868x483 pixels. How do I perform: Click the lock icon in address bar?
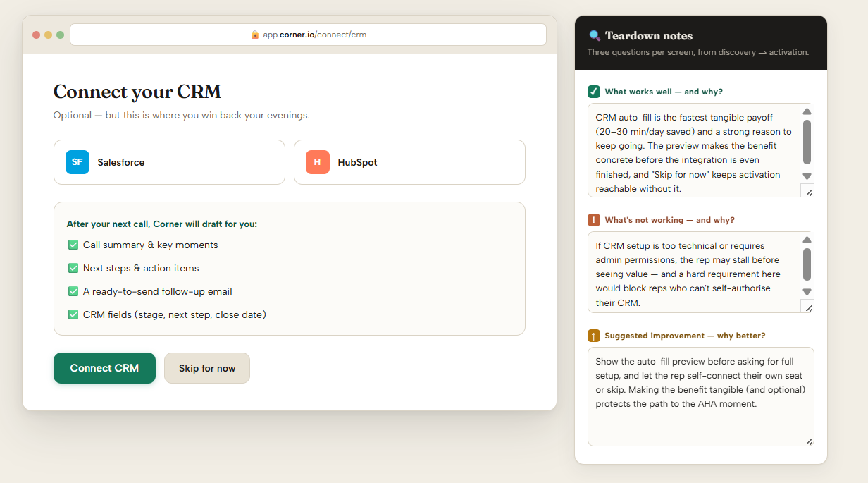tap(255, 35)
